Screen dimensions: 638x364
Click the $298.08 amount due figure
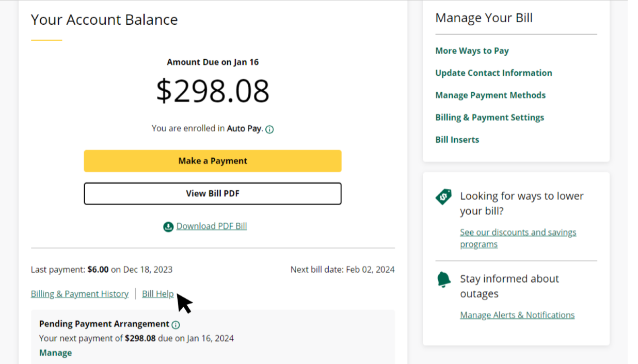(x=213, y=91)
